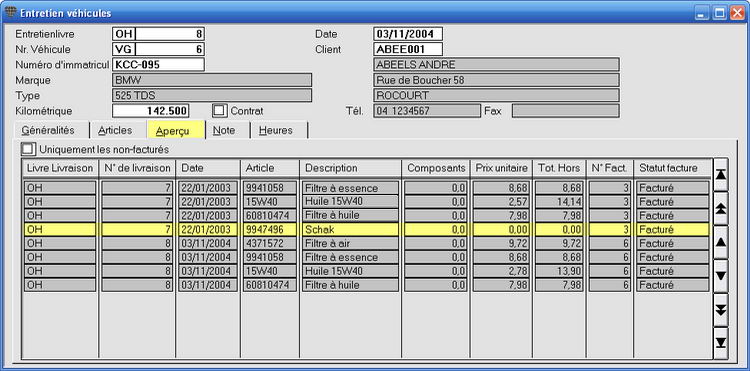Jump to first record with top arrow button
This screenshot has width=750, height=371.
pos(720,174)
